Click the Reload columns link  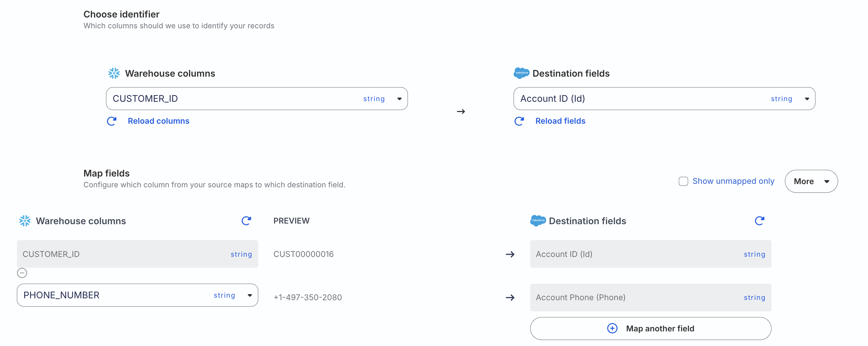point(158,121)
